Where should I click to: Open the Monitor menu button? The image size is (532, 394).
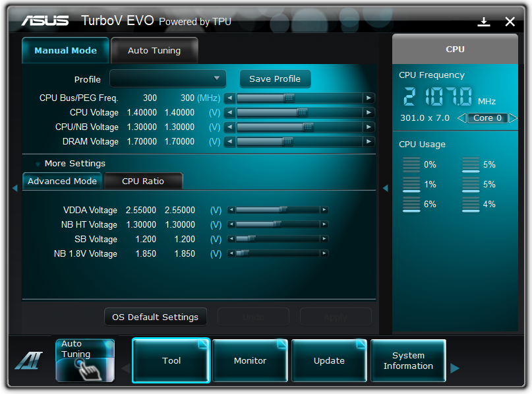coord(250,360)
